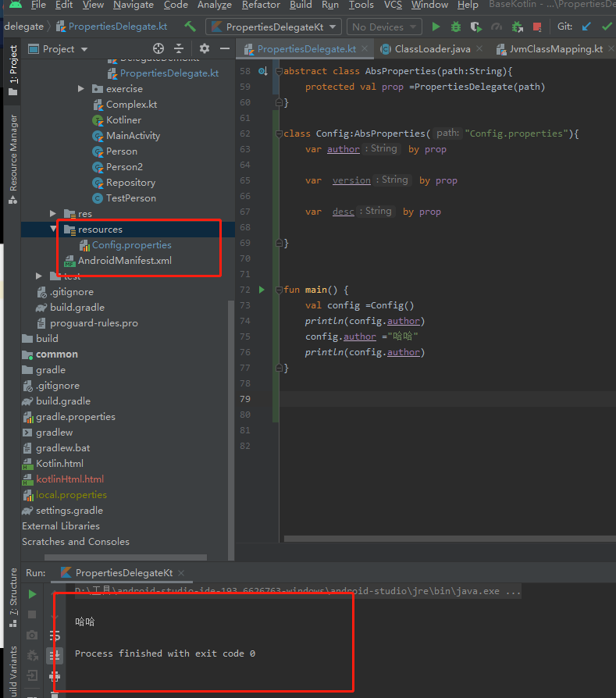Close the ClassLoader.java editor tab
616x698 pixels.
click(479, 48)
